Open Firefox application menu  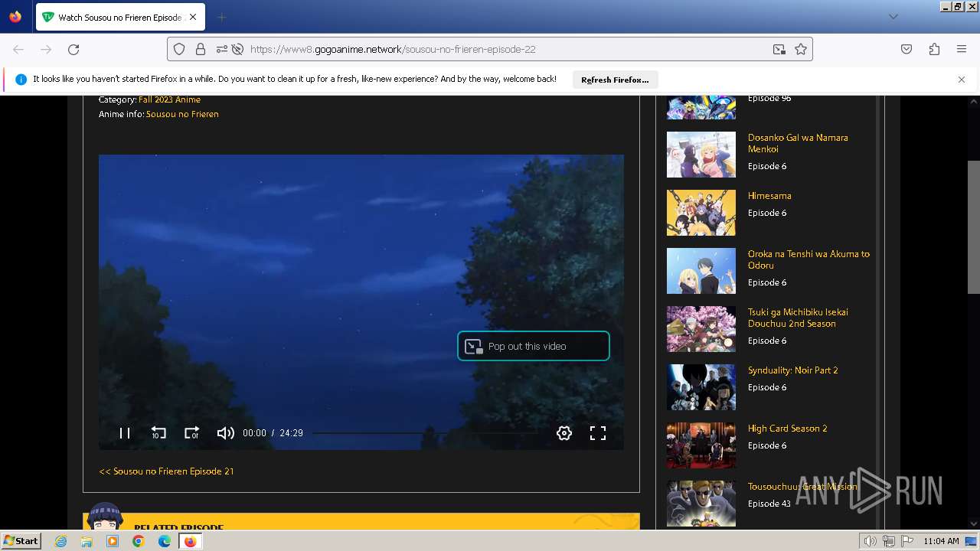[962, 49]
